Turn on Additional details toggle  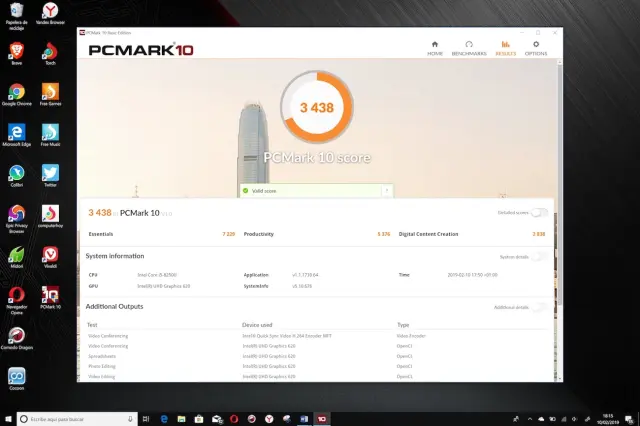539,306
